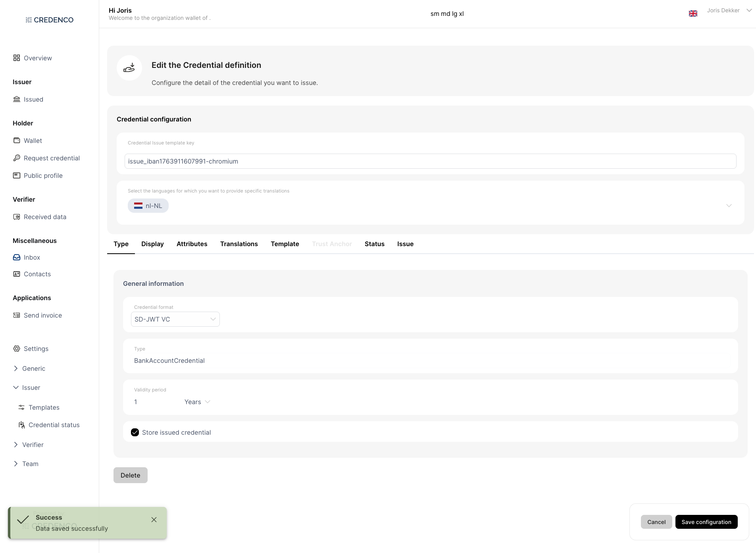Click the Save configuration button

coord(706,522)
